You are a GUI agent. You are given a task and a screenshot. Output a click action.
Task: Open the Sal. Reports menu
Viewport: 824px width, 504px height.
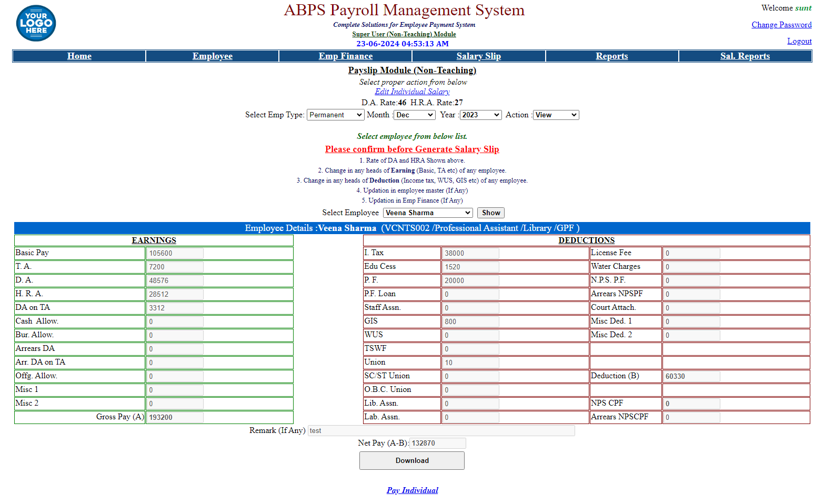pyautogui.click(x=745, y=56)
